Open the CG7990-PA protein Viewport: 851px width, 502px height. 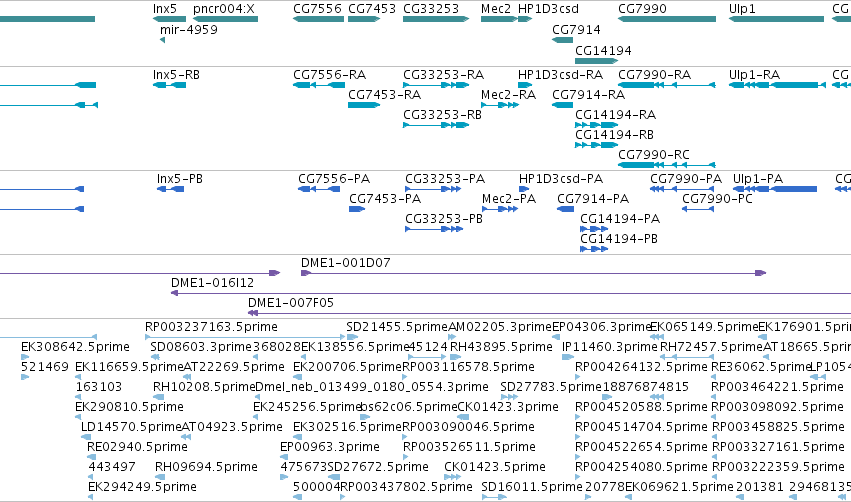[x=682, y=189]
